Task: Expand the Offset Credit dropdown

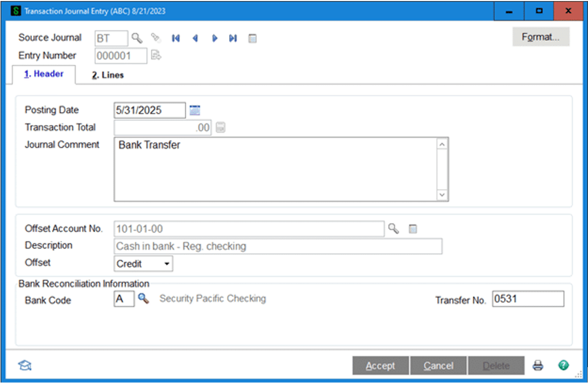Action: tap(167, 264)
